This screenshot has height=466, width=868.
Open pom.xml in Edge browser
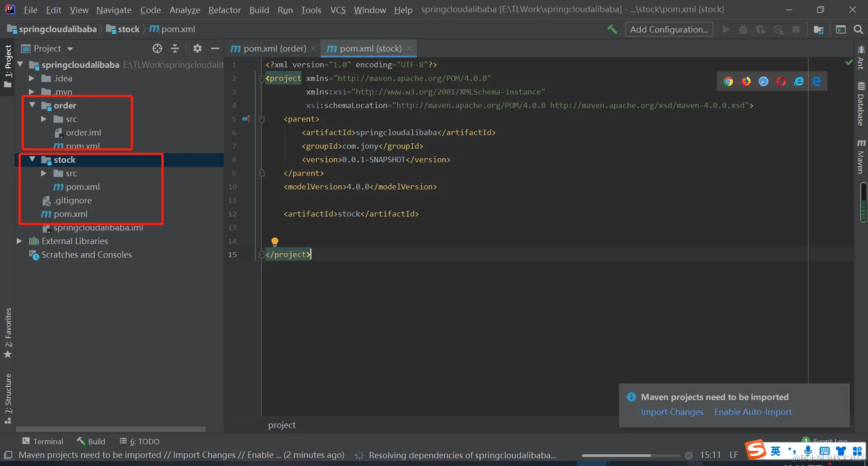pyautogui.click(x=816, y=81)
